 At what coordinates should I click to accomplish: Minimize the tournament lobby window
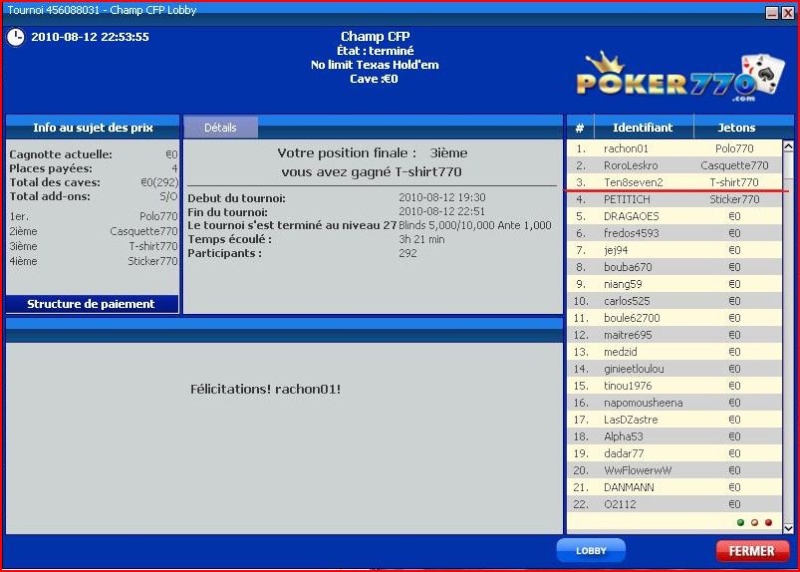[772, 13]
